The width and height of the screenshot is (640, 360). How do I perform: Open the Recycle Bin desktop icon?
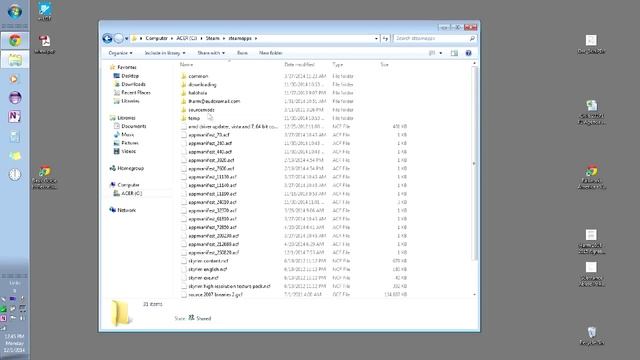591,336
